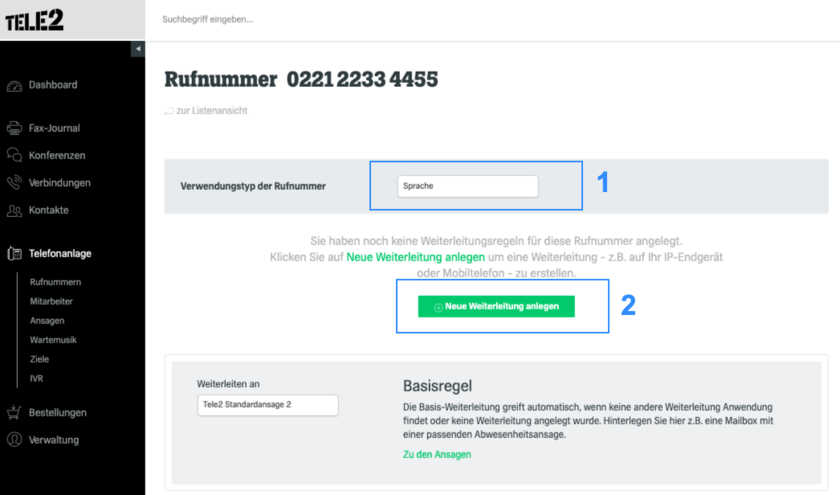Viewport: 840px width, 495px height.
Task: Select the IVR submenu entry
Action: (x=36, y=378)
